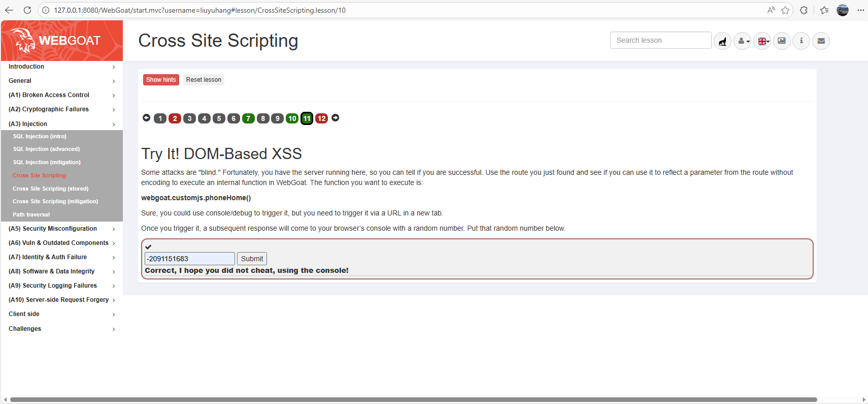The height and width of the screenshot is (404, 868).
Task: Expand (A7) Identity & Auth Failure
Action: [62, 257]
